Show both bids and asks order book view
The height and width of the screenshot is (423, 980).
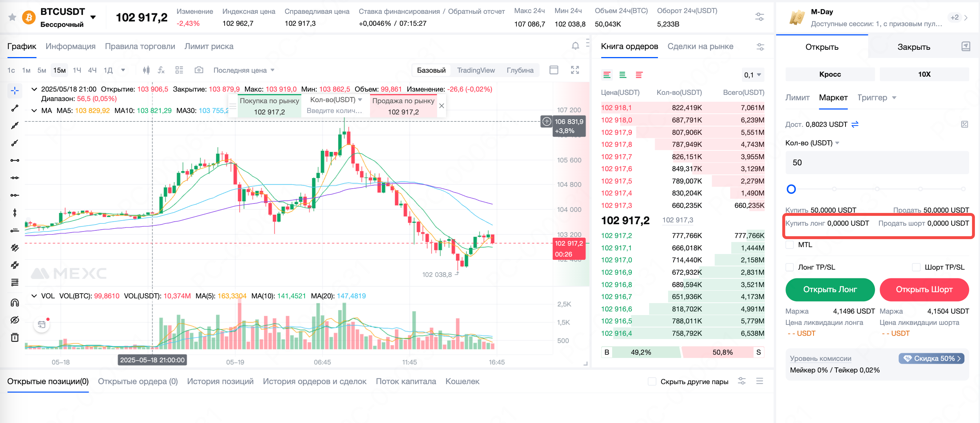607,75
